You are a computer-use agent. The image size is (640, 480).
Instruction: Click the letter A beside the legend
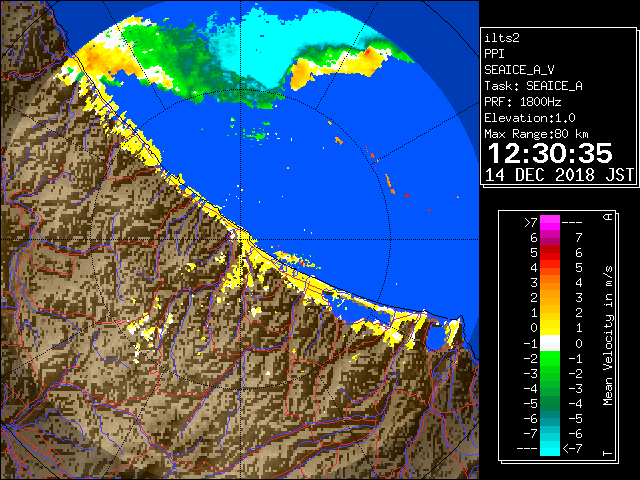point(609,217)
